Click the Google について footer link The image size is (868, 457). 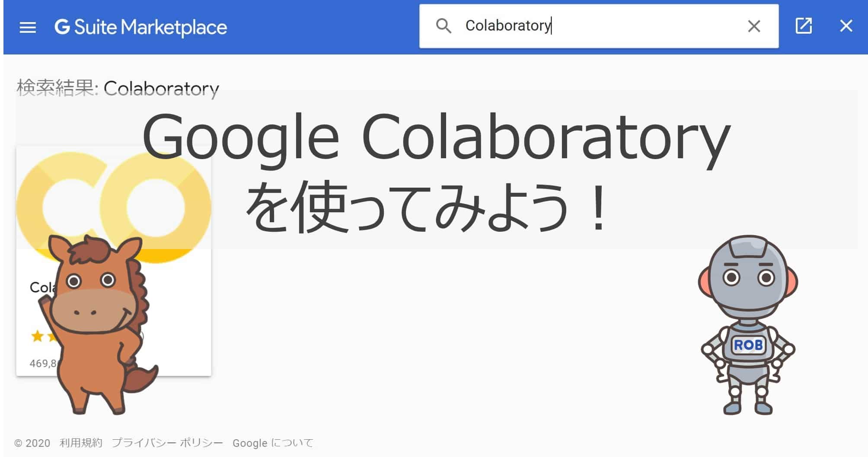[x=274, y=443]
